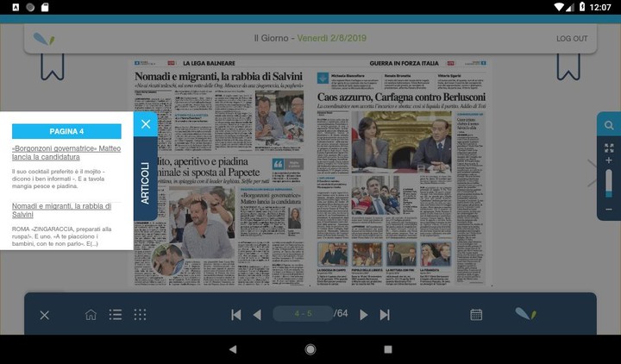Jump to the first page

236,315
